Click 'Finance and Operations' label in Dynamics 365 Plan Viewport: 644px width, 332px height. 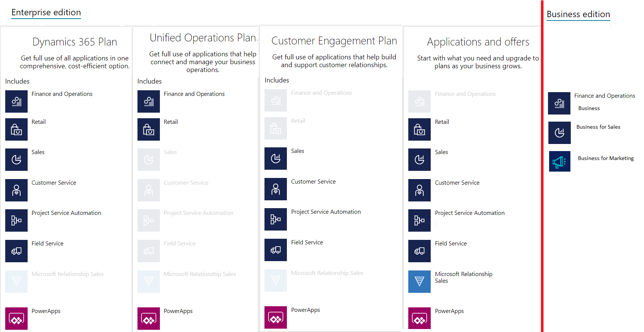[62, 94]
